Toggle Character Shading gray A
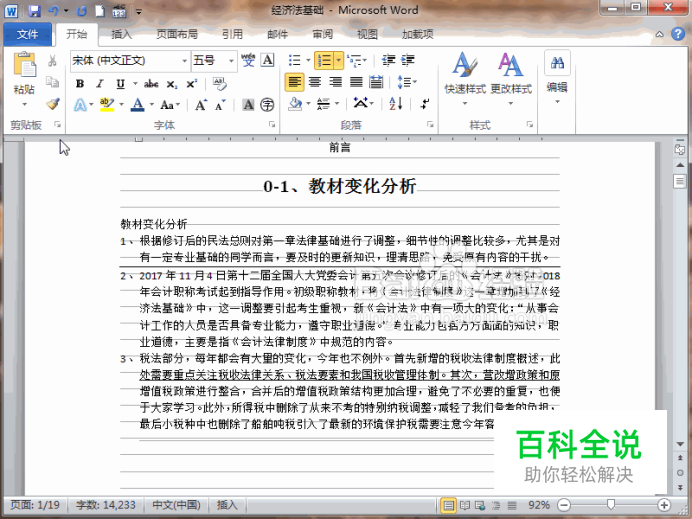Screen dimensions: 692x519 pyautogui.click(x=248, y=105)
